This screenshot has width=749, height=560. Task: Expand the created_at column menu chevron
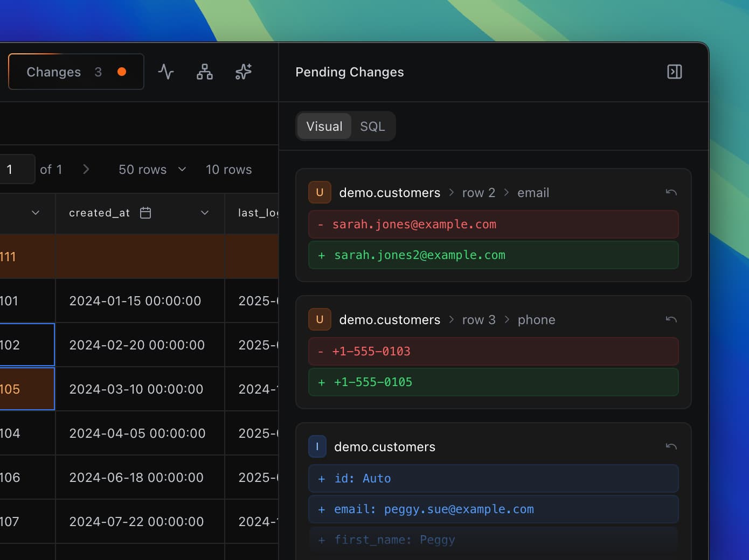(x=205, y=213)
